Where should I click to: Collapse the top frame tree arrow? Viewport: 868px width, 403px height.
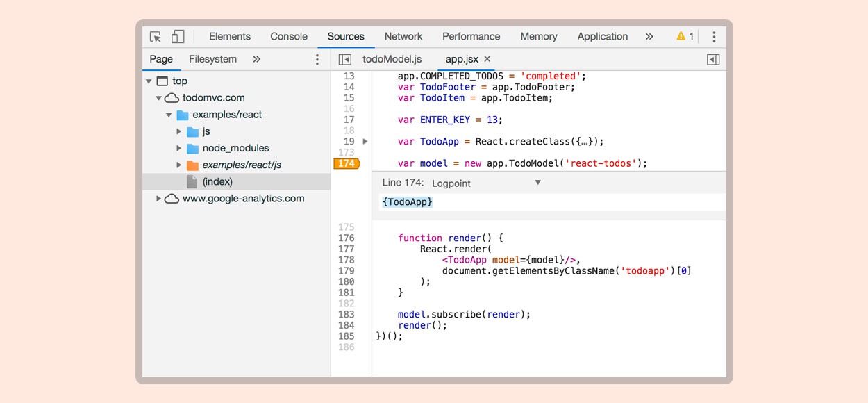(x=149, y=81)
